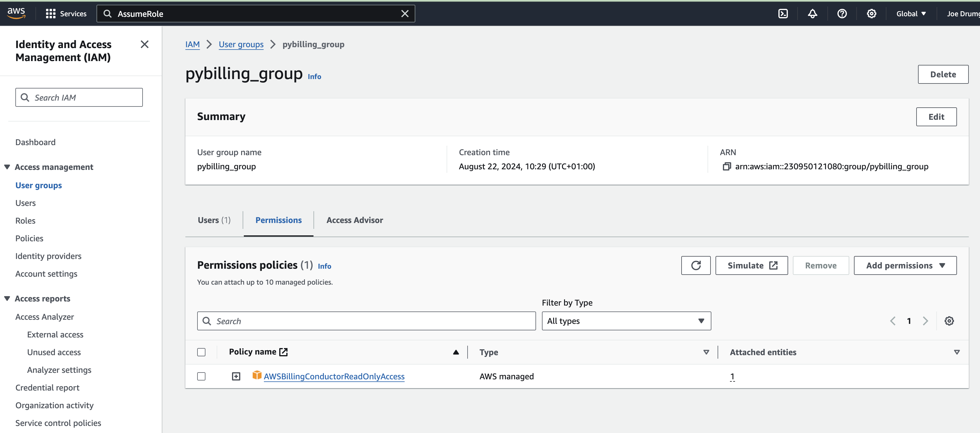The width and height of the screenshot is (980, 433).
Task: Open the notifications bell
Action: tap(812, 14)
